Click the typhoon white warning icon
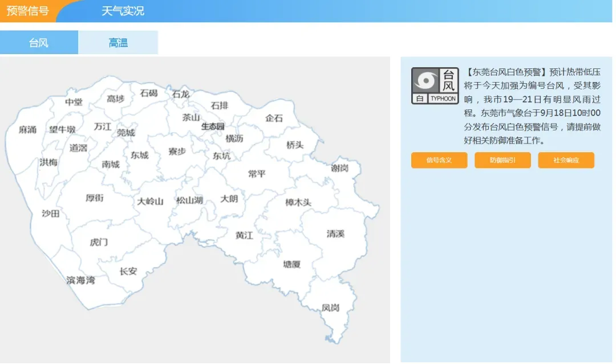Image resolution: width=616 pixels, height=364 pixels. 435,86
